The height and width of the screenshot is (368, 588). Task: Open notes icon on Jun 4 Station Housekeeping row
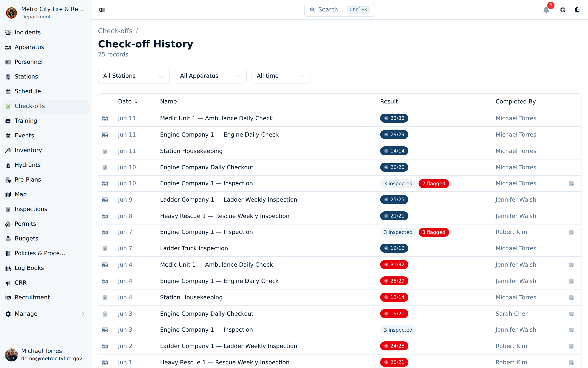tap(571, 297)
